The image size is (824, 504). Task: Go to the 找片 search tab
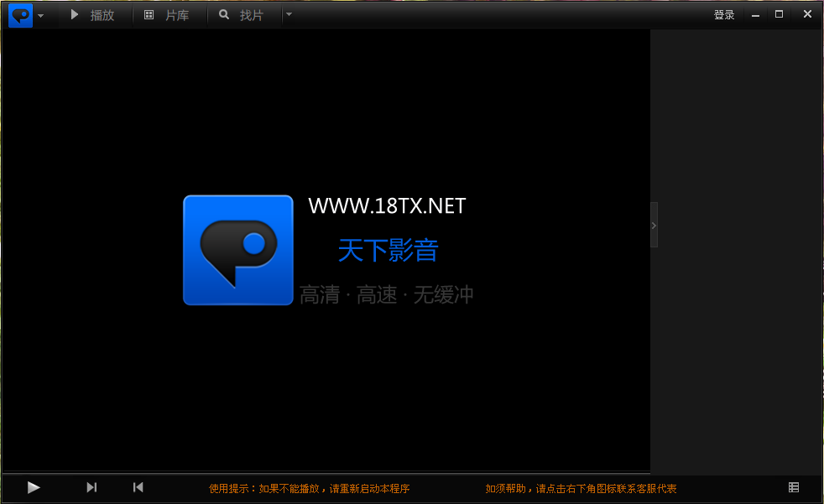pos(241,15)
